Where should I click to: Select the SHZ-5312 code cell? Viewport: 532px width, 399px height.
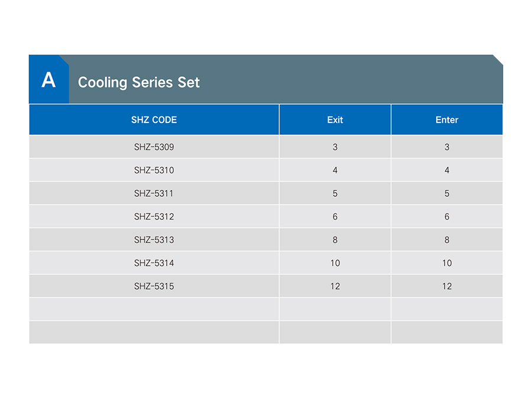tap(154, 216)
